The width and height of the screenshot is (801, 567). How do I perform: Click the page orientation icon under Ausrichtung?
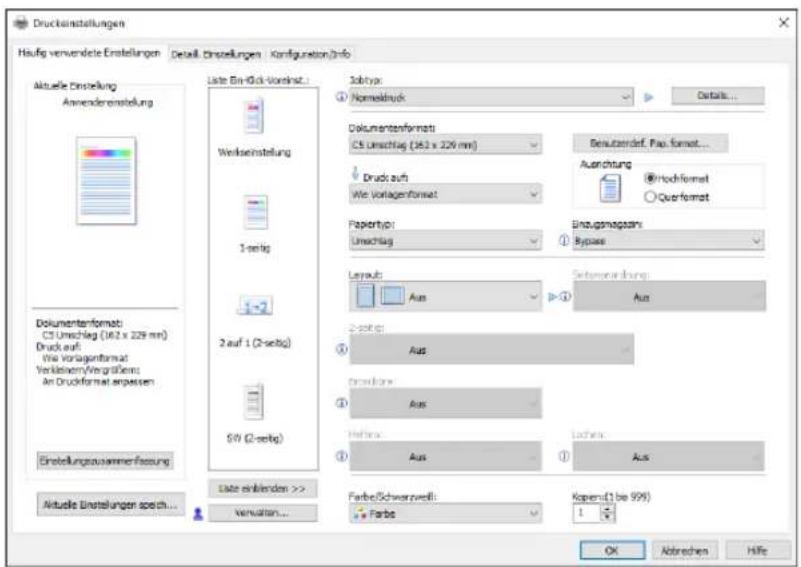610,188
